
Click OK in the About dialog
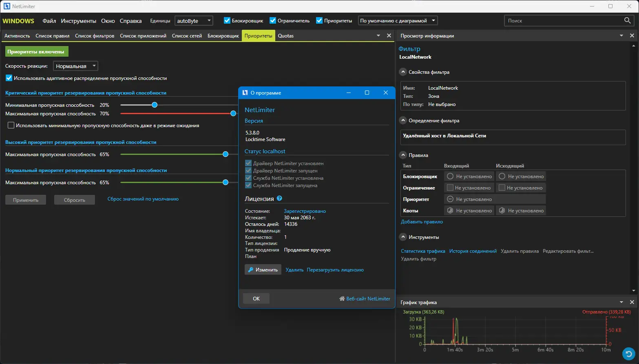256,299
